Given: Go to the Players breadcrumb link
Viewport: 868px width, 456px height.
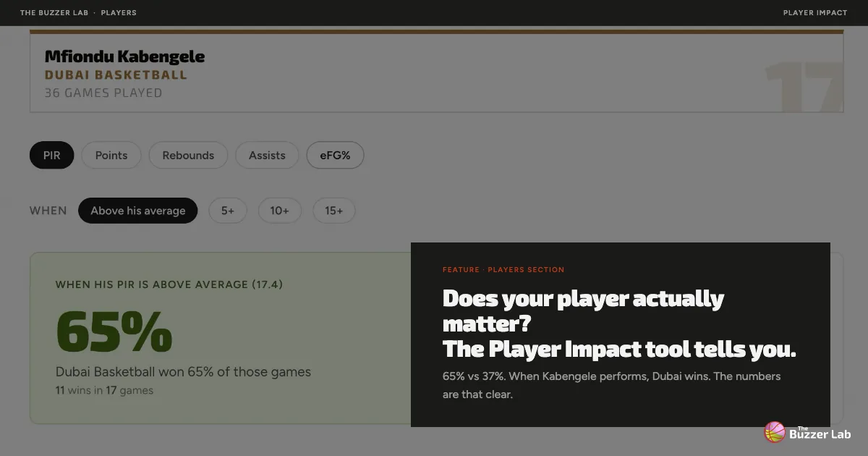Looking at the screenshot, I should pos(119,12).
